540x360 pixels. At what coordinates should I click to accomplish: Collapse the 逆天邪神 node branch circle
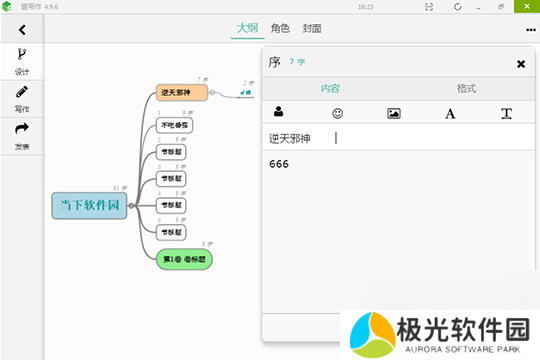point(212,92)
